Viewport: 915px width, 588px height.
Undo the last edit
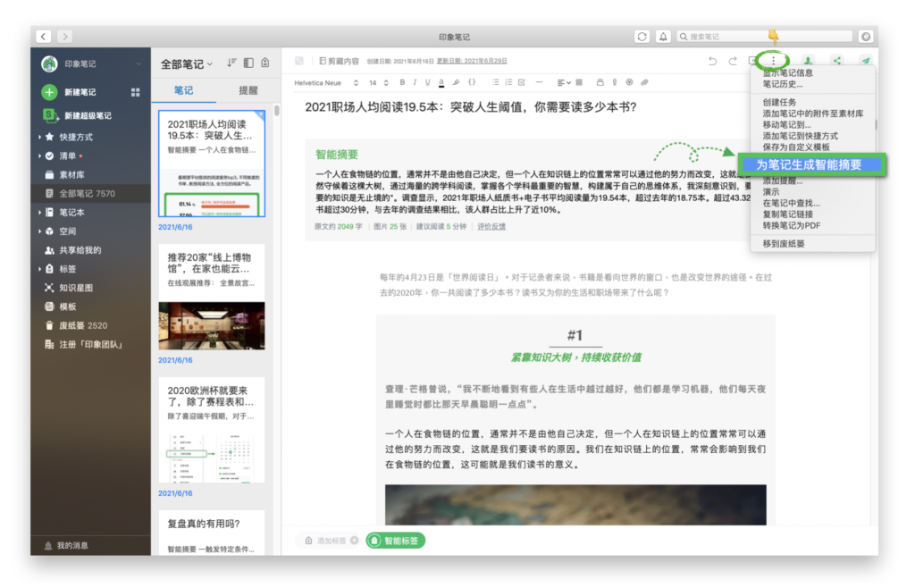[x=712, y=61]
